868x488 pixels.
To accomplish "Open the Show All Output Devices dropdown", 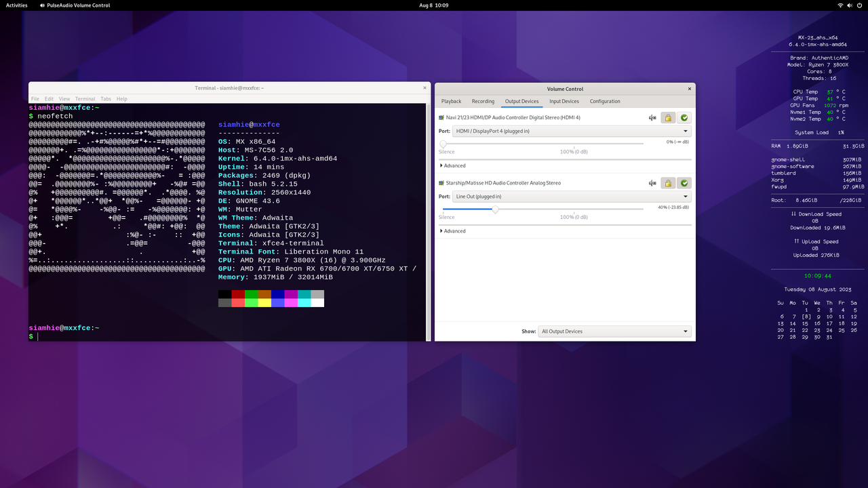I will tap(615, 331).
